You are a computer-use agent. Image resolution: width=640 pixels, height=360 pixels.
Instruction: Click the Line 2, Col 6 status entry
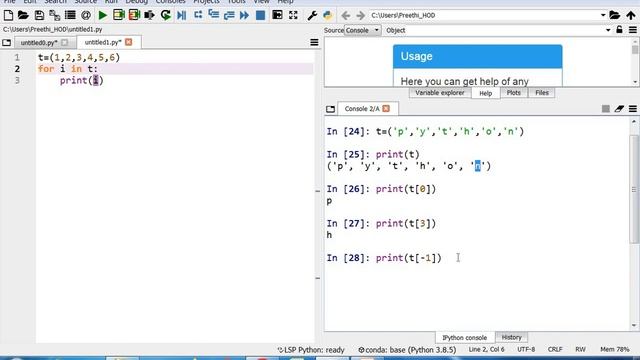487,349
